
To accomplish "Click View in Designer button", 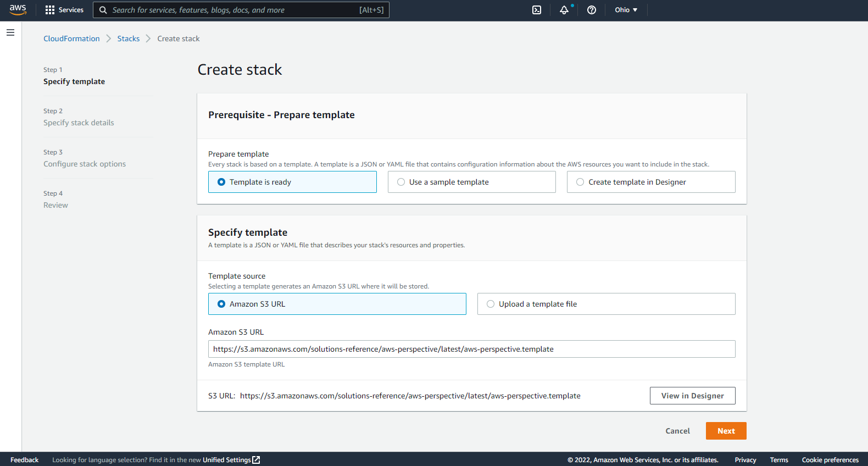I will point(693,396).
